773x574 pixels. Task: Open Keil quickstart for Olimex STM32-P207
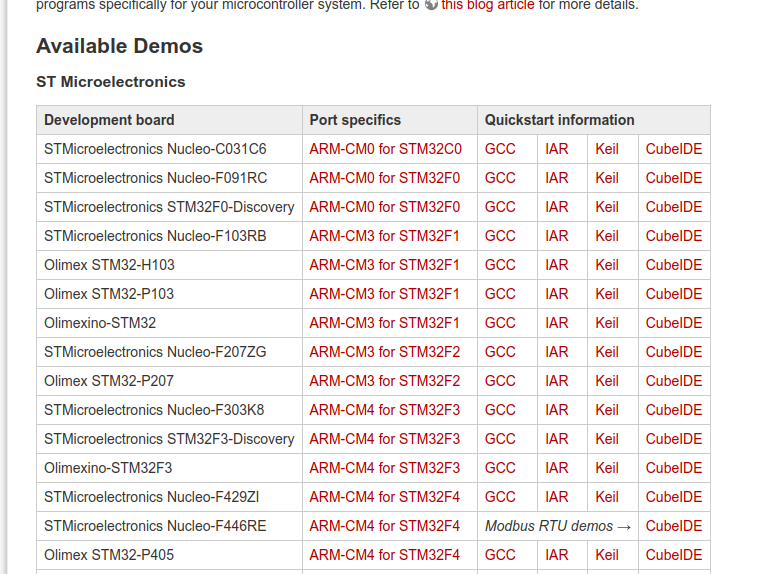(607, 381)
